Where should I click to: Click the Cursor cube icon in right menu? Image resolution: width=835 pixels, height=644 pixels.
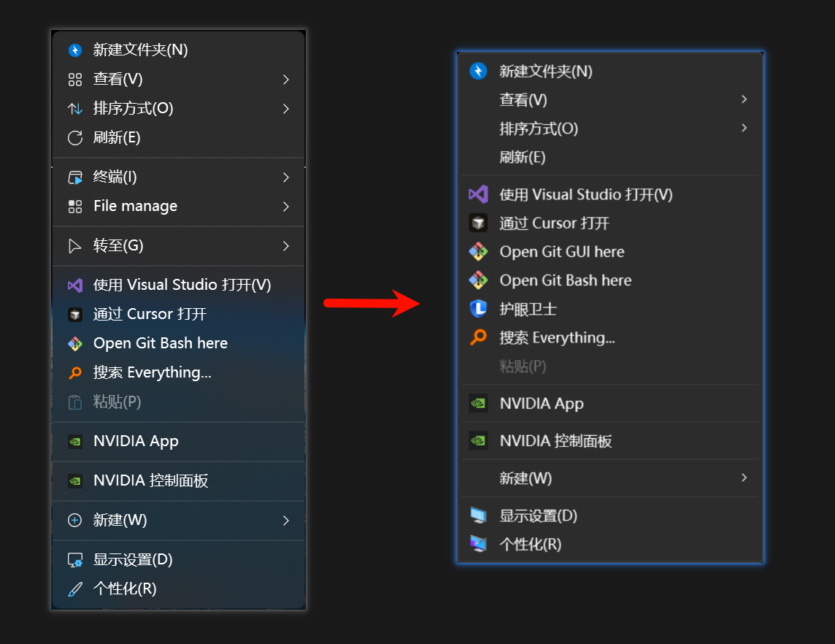pyautogui.click(x=478, y=223)
